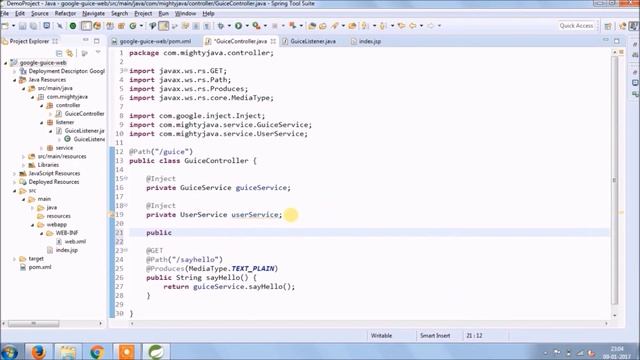Open the Refactor menu
Viewport: 640px width, 360px height.
[65, 13]
